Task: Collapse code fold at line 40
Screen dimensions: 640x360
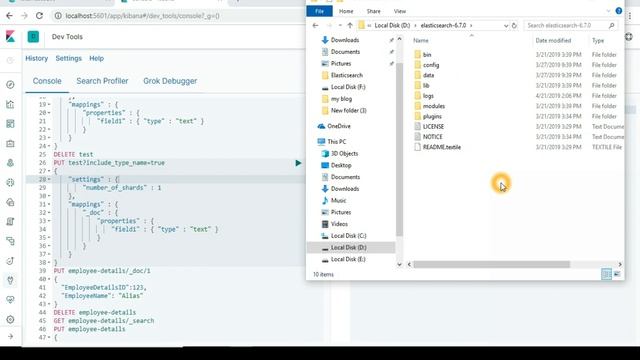Action: point(49,279)
